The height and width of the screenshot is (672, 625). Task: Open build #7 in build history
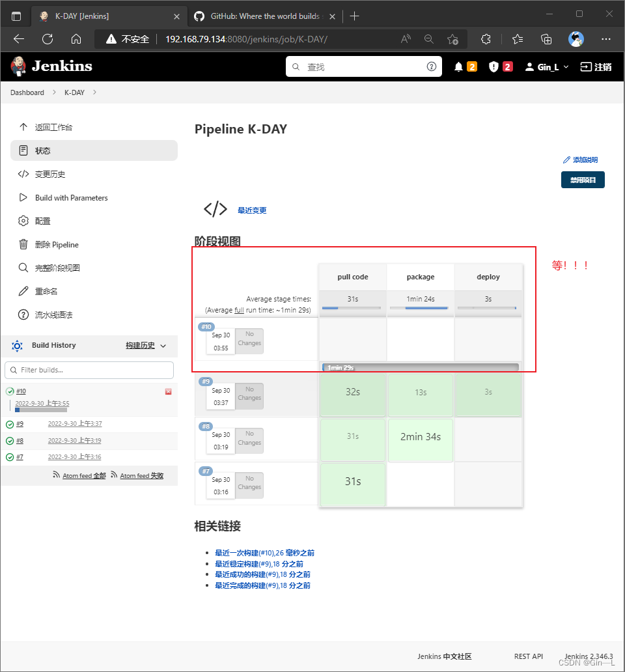(20, 457)
